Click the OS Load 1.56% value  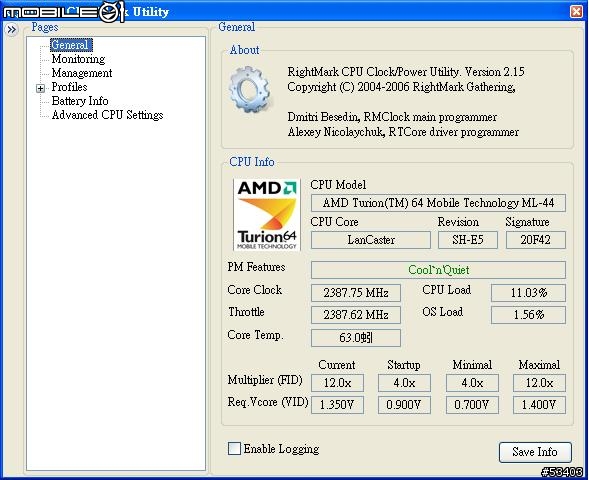pos(528,315)
